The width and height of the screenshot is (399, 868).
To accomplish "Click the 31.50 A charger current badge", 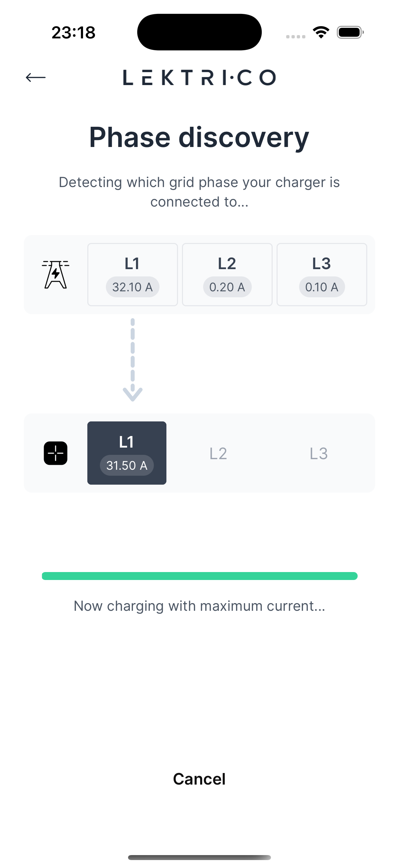I will pyautogui.click(x=127, y=466).
